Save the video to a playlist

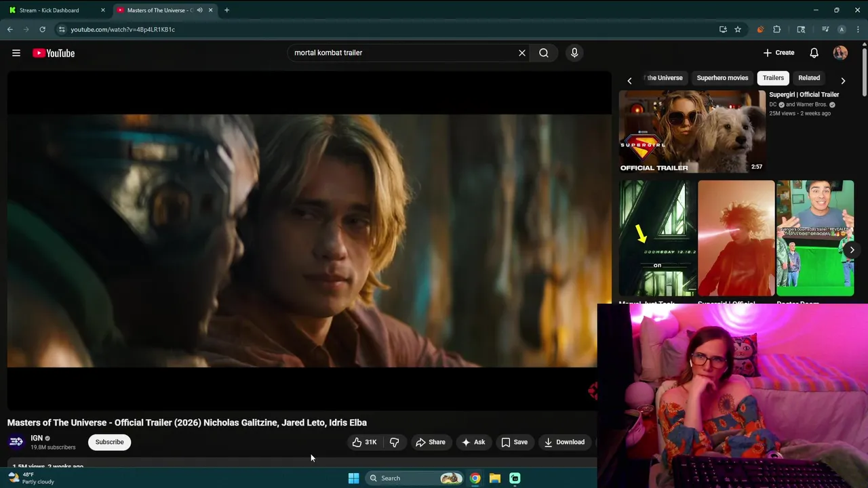514,442
